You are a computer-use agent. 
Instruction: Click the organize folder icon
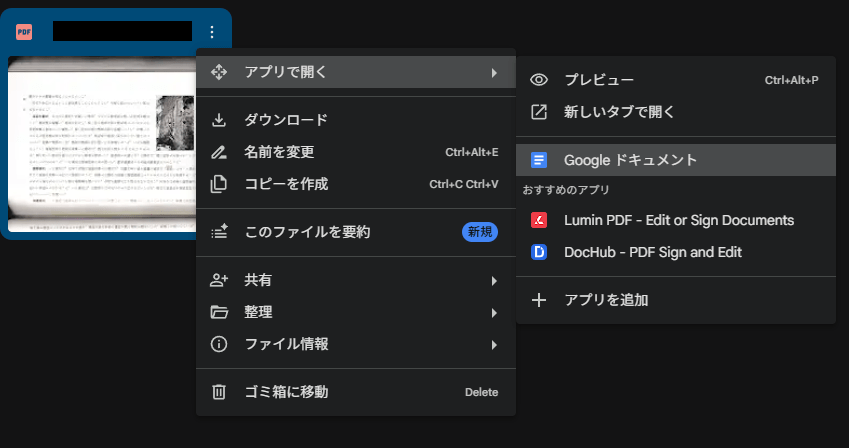click(219, 312)
